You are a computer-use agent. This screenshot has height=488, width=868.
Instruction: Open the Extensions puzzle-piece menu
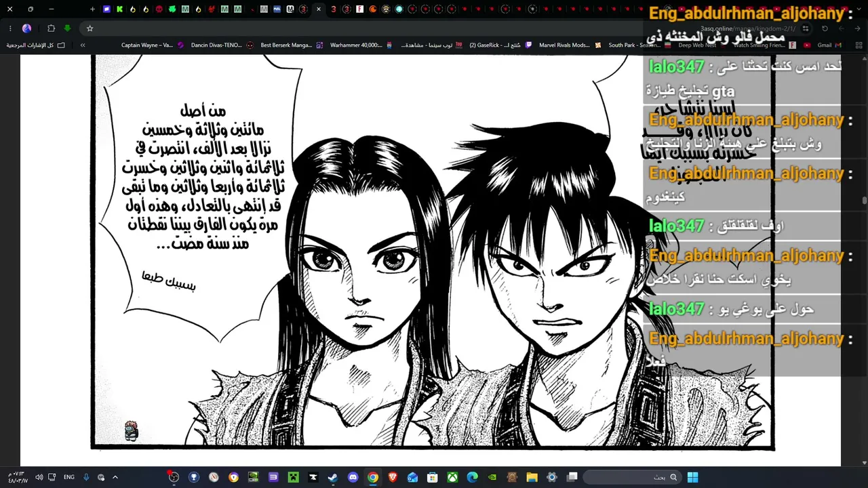[51, 28]
